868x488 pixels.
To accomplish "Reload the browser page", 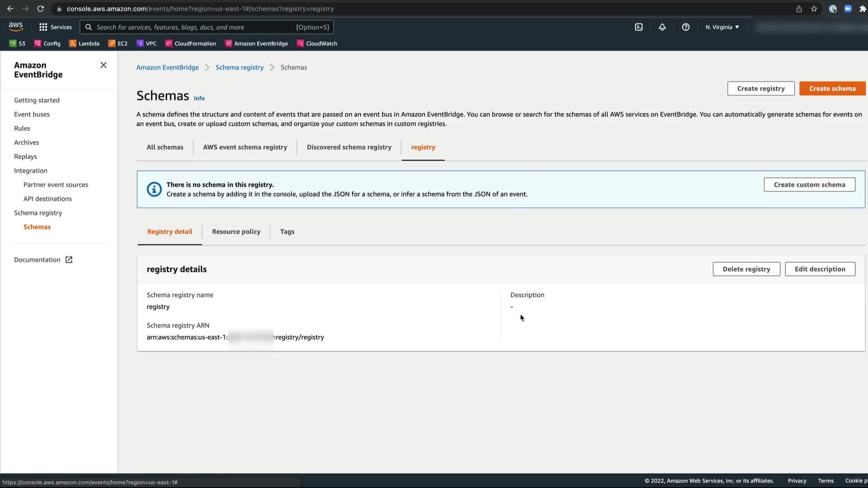I will [x=40, y=9].
